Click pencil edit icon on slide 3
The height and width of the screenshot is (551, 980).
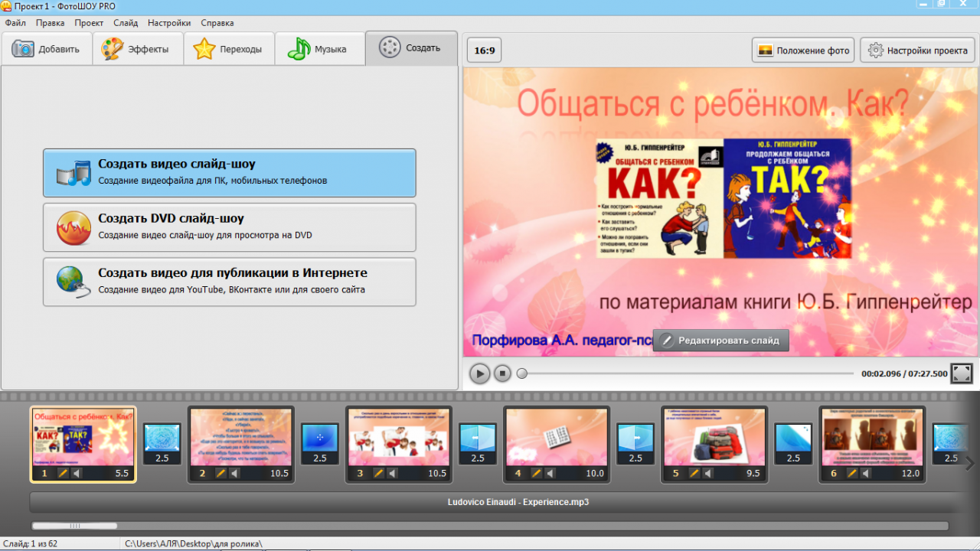click(378, 474)
